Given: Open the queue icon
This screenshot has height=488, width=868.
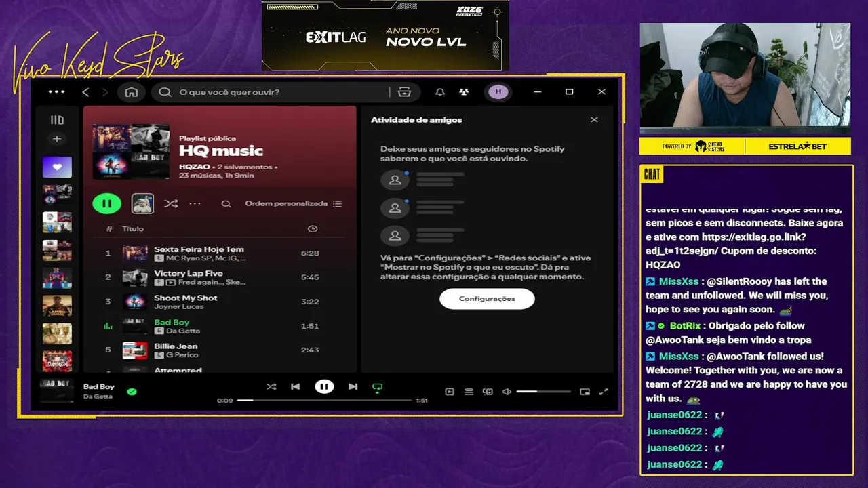Looking at the screenshot, I should click(469, 392).
